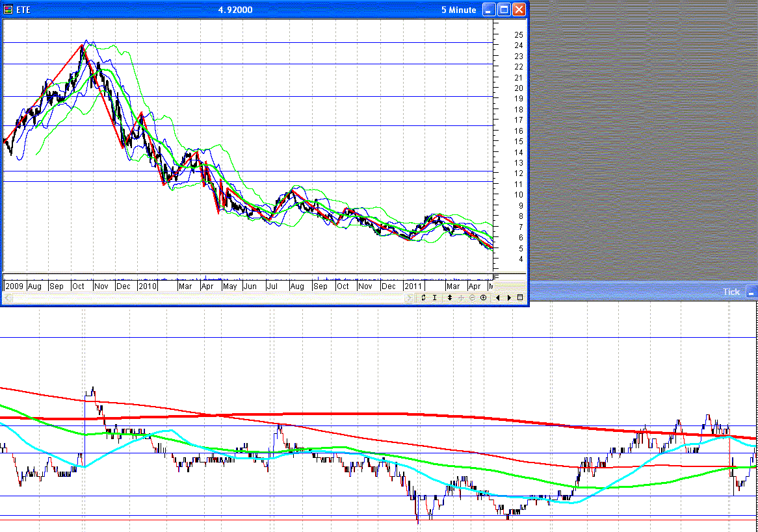Zoom in with the plus magnifier icon
The width and height of the screenshot is (758, 532).
(483, 298)
